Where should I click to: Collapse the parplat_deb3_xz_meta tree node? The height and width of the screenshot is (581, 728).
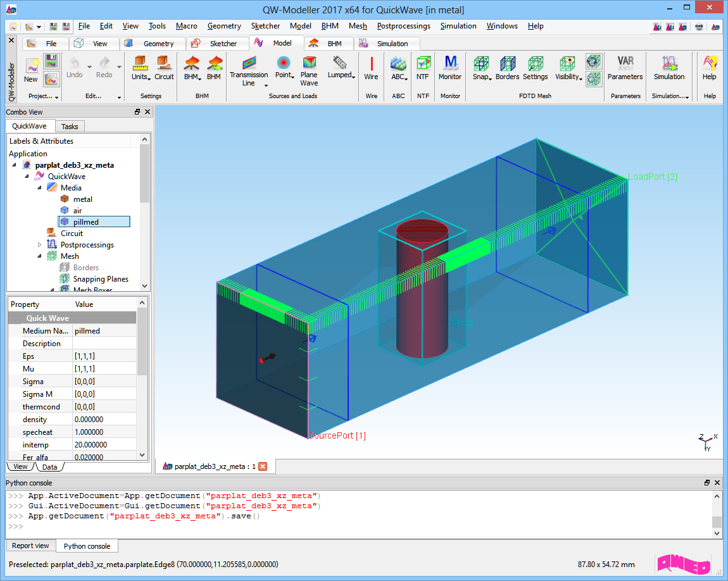click(15, 165)
